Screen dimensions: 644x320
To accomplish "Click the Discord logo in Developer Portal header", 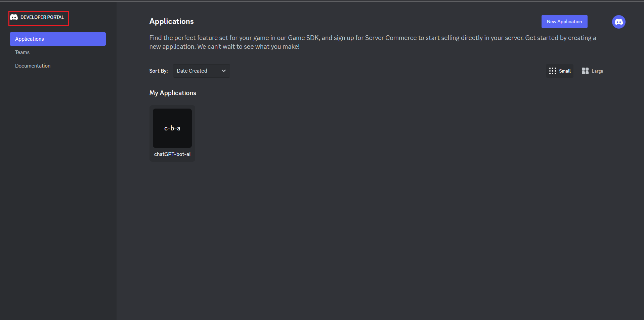I will (14, 17).
